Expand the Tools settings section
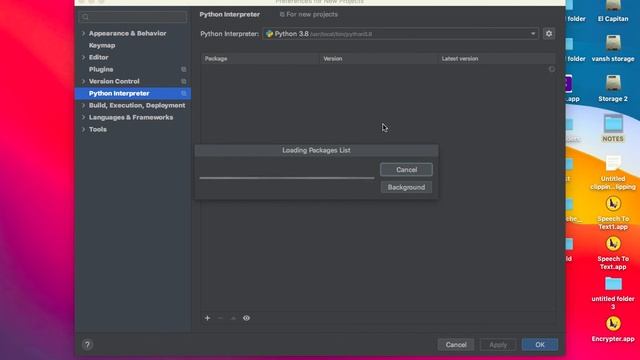The height and width of the screenshot is (360, 640). 83,129
